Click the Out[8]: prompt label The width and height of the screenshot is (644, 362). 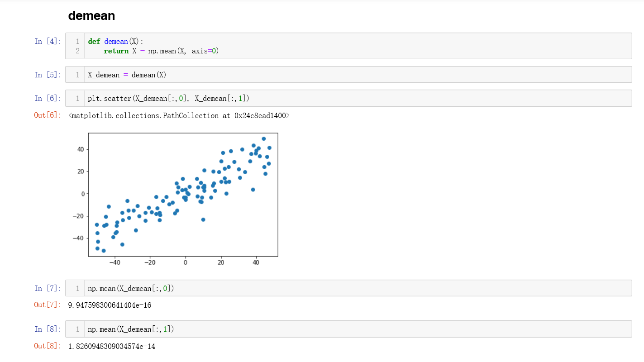click(48, 346)
